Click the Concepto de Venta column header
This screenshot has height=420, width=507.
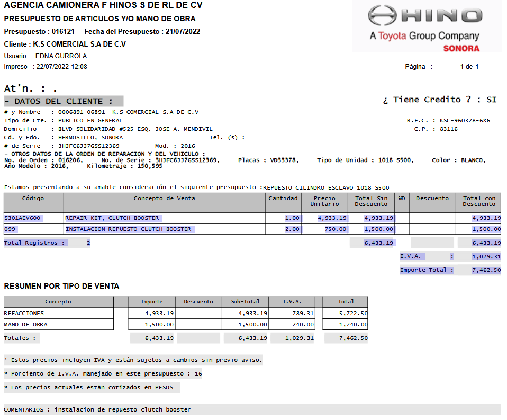pos(164,199)
